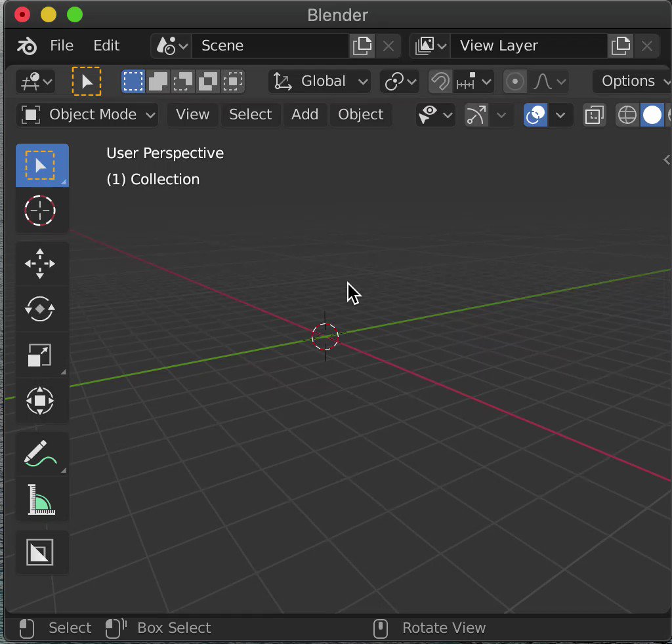Click the active Select Box tool in header
Screen dimensions: 672x644
coord(87,81)
